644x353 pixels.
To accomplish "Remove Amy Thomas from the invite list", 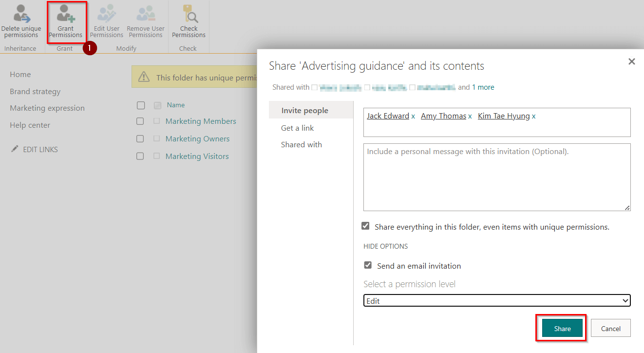I will tap(470, 117).
